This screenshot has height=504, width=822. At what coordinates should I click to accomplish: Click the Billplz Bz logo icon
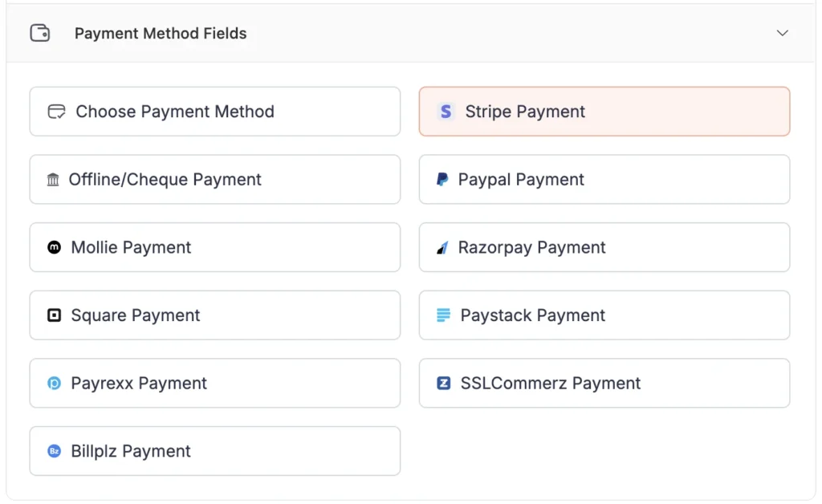pos(54,451)
